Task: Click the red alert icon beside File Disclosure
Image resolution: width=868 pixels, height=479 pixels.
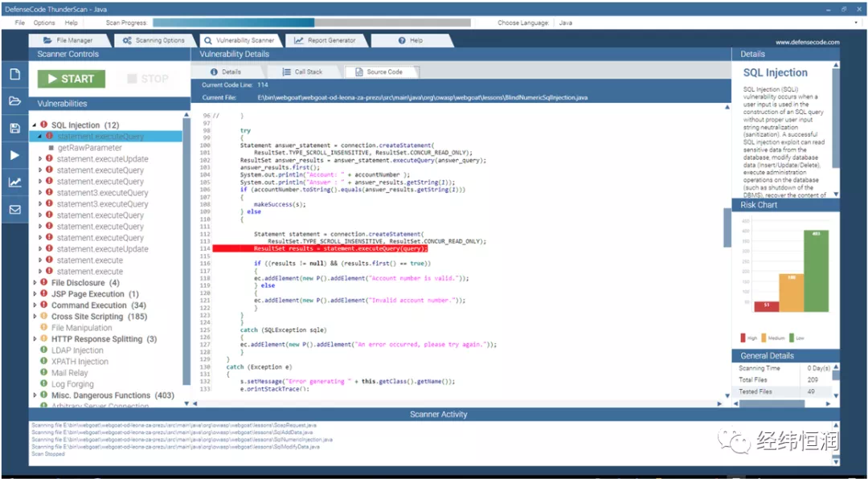Action: 43,282
